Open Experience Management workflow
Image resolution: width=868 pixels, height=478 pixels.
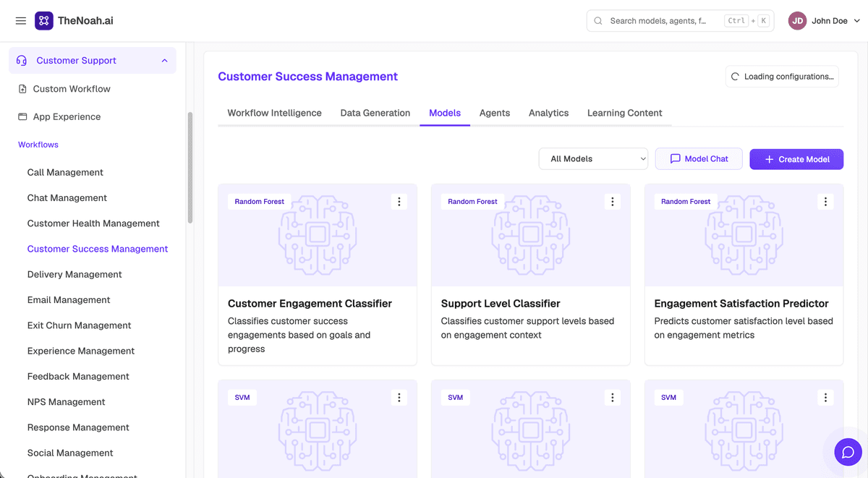[81, 351]
